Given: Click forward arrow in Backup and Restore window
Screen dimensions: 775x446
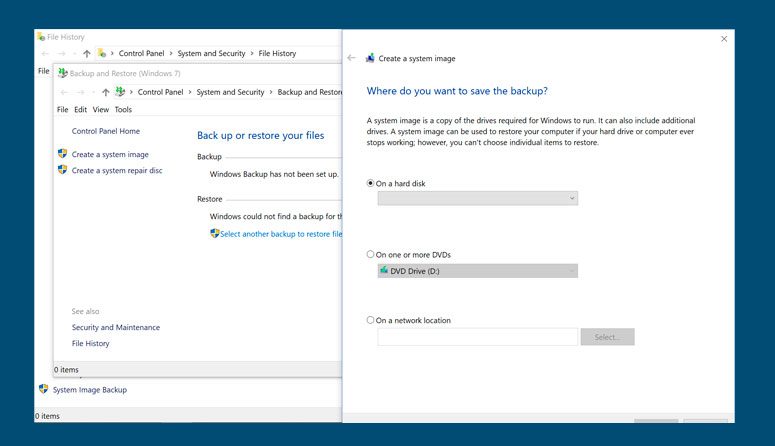Looking at the screenshot, I should coord(81,92).
